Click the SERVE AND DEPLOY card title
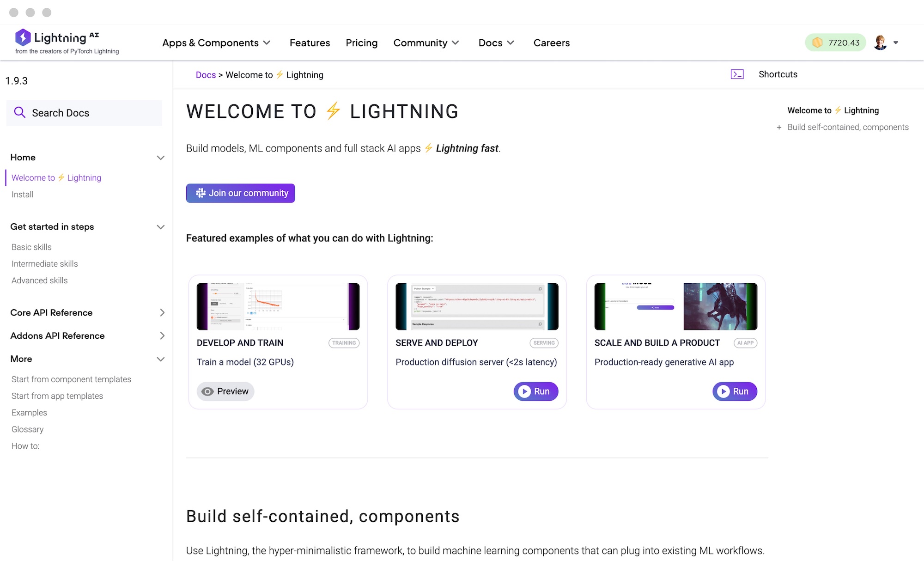924x561 pixels. pos(437,343)
